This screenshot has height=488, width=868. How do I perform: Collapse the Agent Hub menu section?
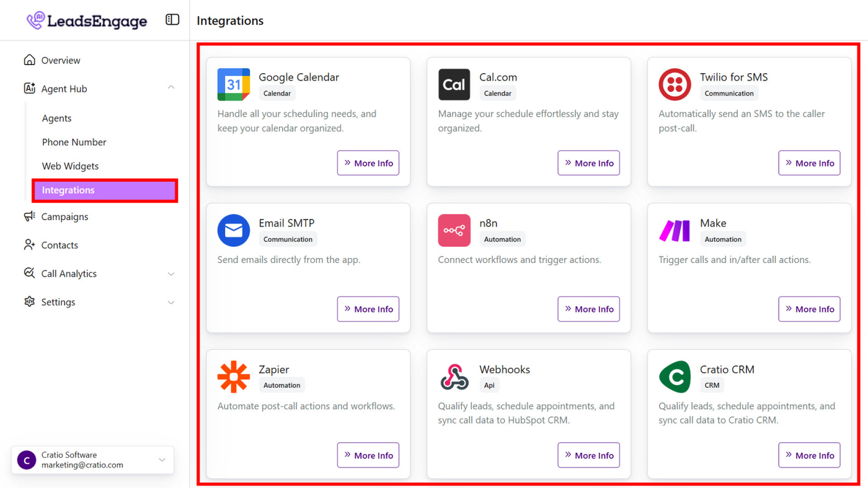point(171,89)
